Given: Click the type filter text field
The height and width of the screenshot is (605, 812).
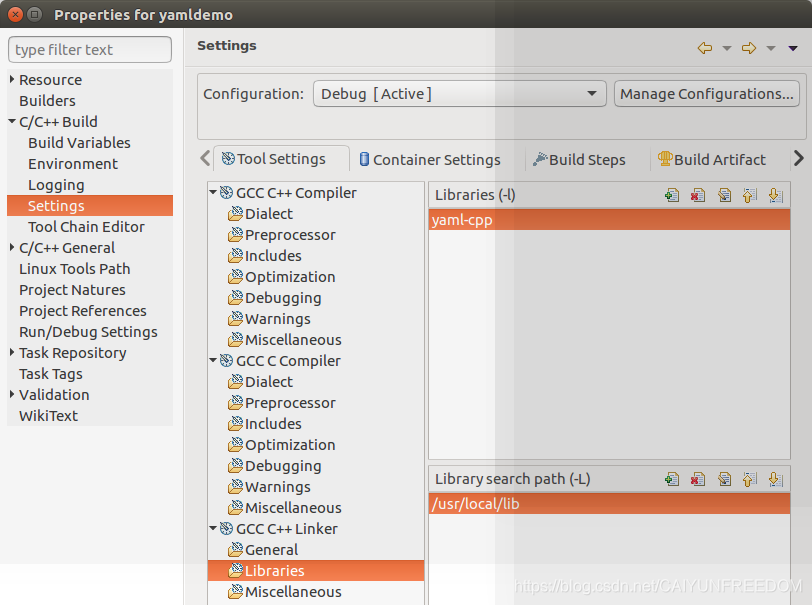Looking at the screenshot, I should tap(90, 50).
